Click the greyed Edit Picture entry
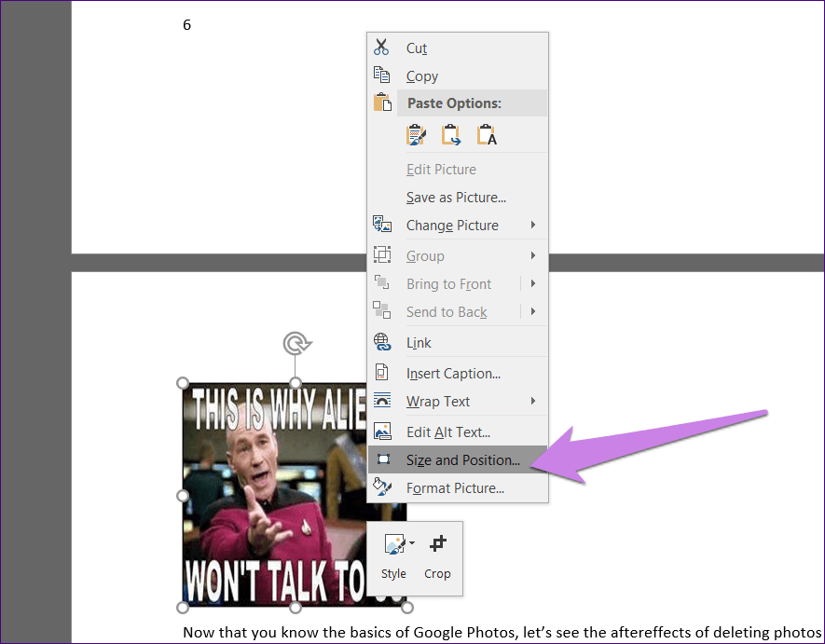Screen dimensions: 825x644 tap(458, 170)
